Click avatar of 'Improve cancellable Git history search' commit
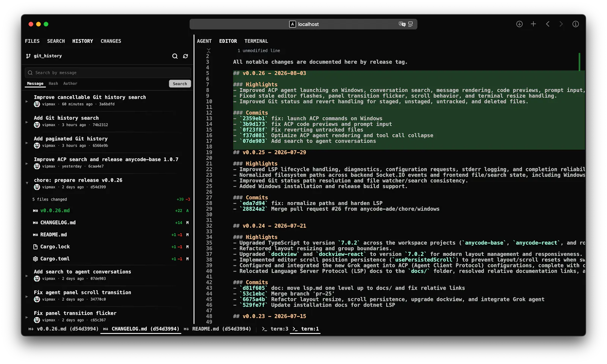Viewport: 607px width, 364px height. pyautogui.click(x=37, y=104)
